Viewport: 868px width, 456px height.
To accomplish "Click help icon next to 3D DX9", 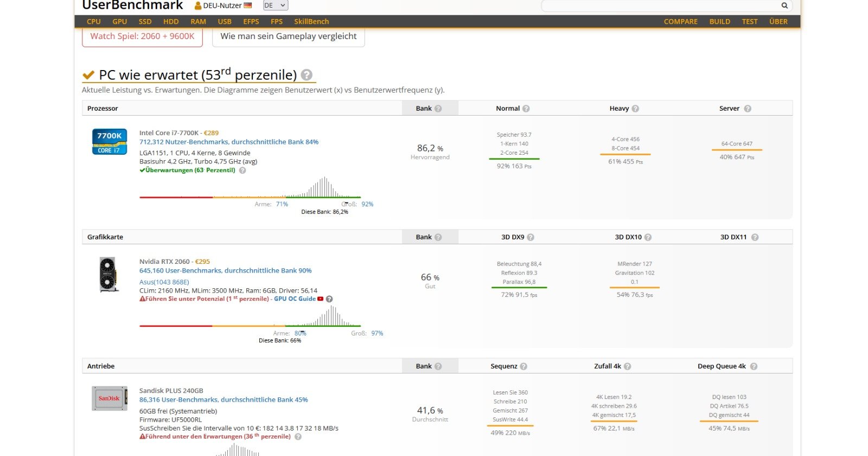I will (531, 237).
